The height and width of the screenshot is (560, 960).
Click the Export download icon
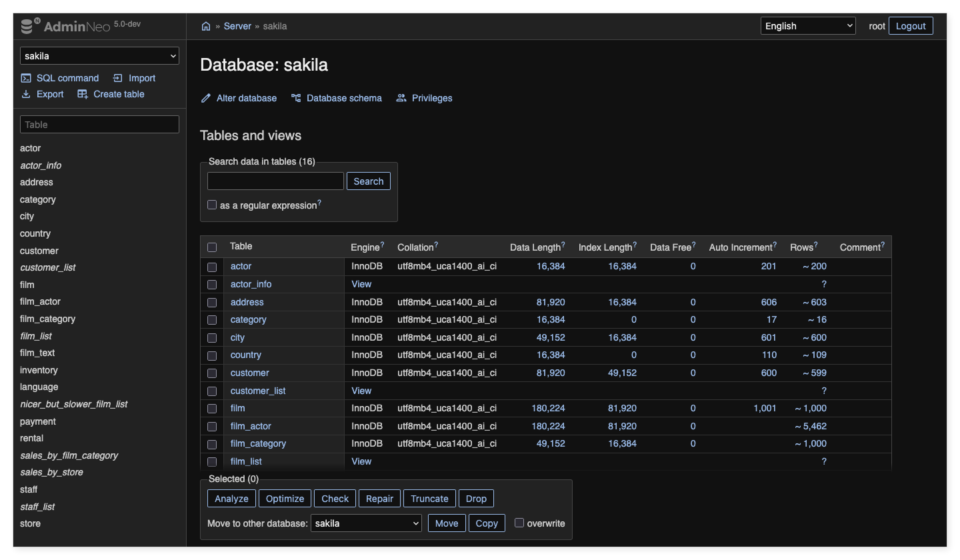click(x=26, y=94)
